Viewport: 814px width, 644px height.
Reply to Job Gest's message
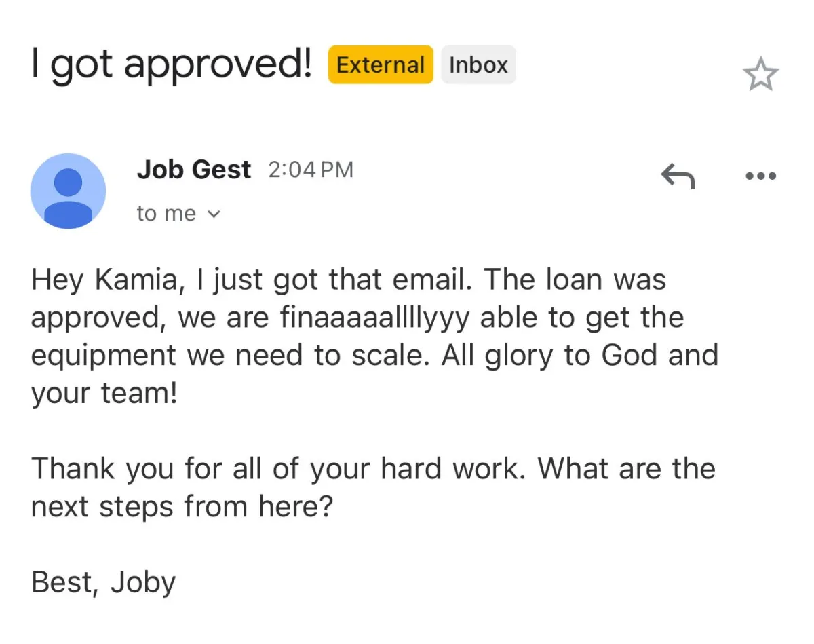point(678,176)
